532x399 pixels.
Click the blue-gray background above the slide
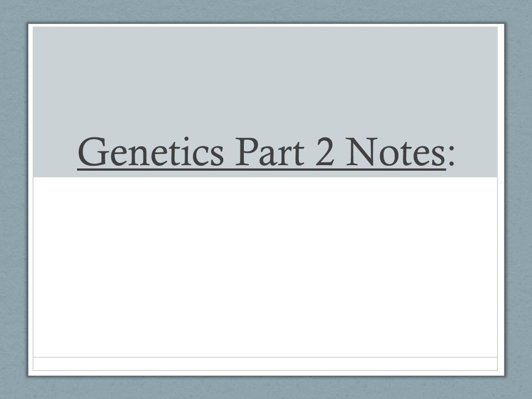pos(266,11)
